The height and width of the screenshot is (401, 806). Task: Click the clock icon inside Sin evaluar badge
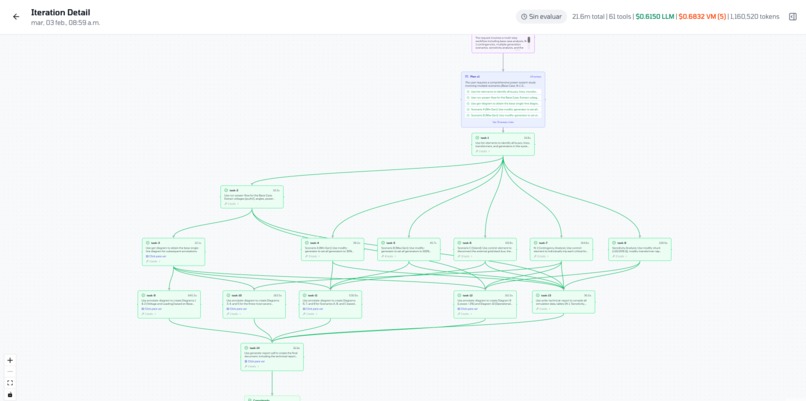pyautogui.click(x=524, y=16)
